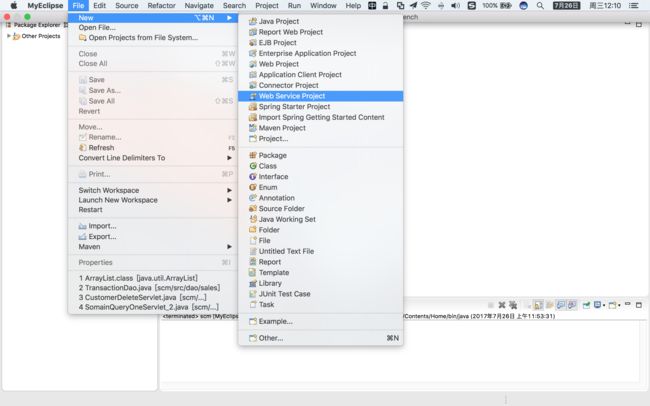Click volume icon in menu bar
The height and width of the screenshot is (406, 650).
(x=455, y=5)
